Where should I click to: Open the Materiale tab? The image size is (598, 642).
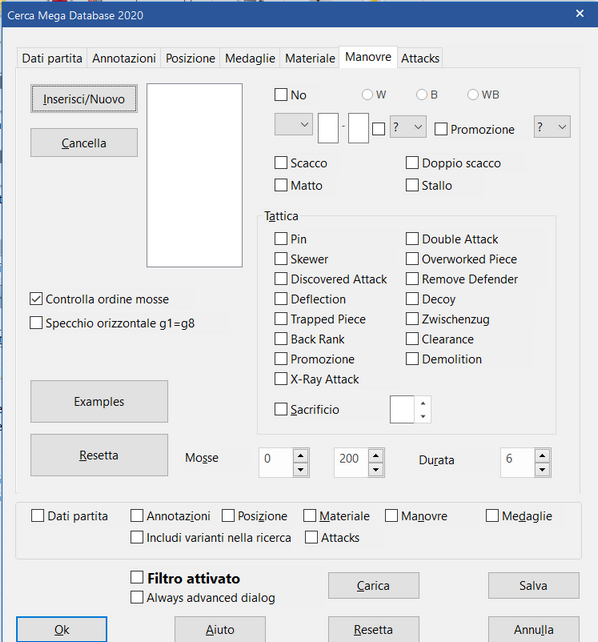click(310, 58)
